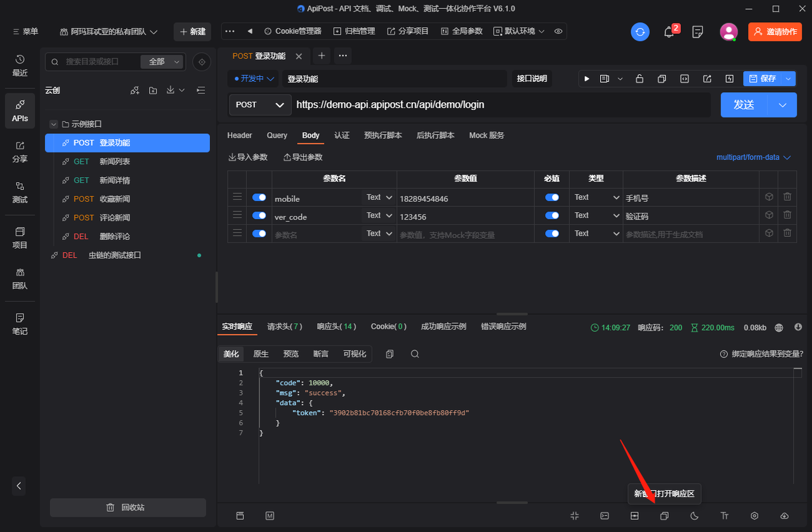Disable the mobile parameter enable switch
The width and height of the screenshot is (812, 532).
pyautogui.click(x=259, y=197)
